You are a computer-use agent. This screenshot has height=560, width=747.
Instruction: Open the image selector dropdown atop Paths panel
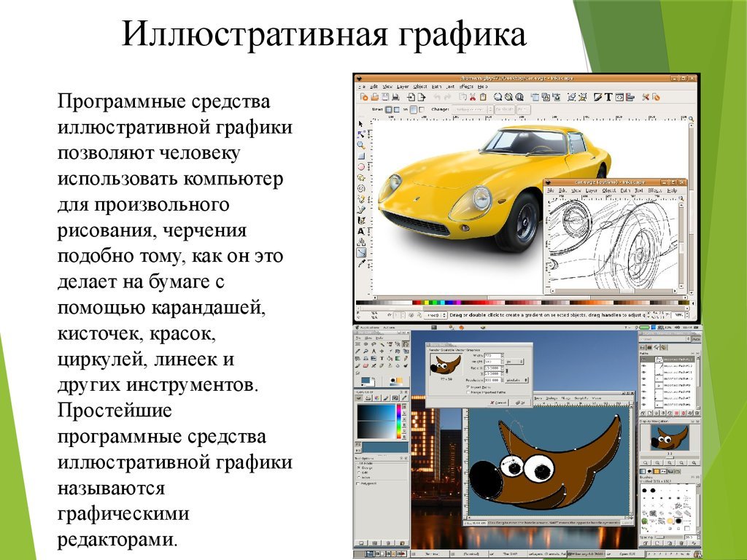(x=662, y=339)
